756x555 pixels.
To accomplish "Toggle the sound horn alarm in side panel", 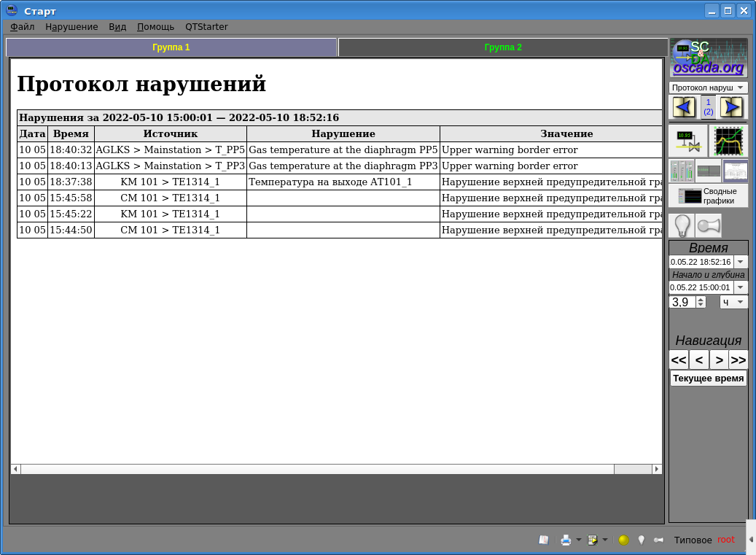I will [708, 225].
